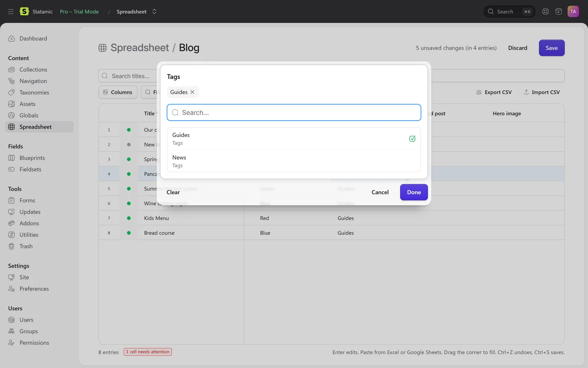Open the help lifebuoy icon
Image resolution: width=588 pixels, height=368 pixels.
(546, 11)
